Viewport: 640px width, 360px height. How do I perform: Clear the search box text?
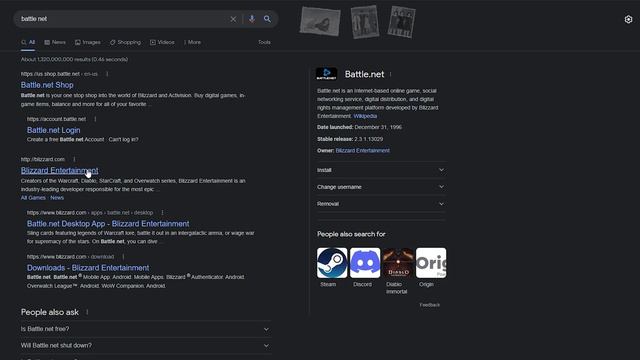coord(233,19)
